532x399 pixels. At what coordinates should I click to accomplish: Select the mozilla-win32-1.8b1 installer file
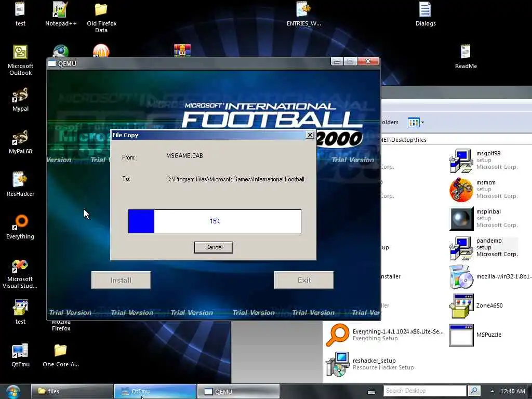tap(490, 277)
